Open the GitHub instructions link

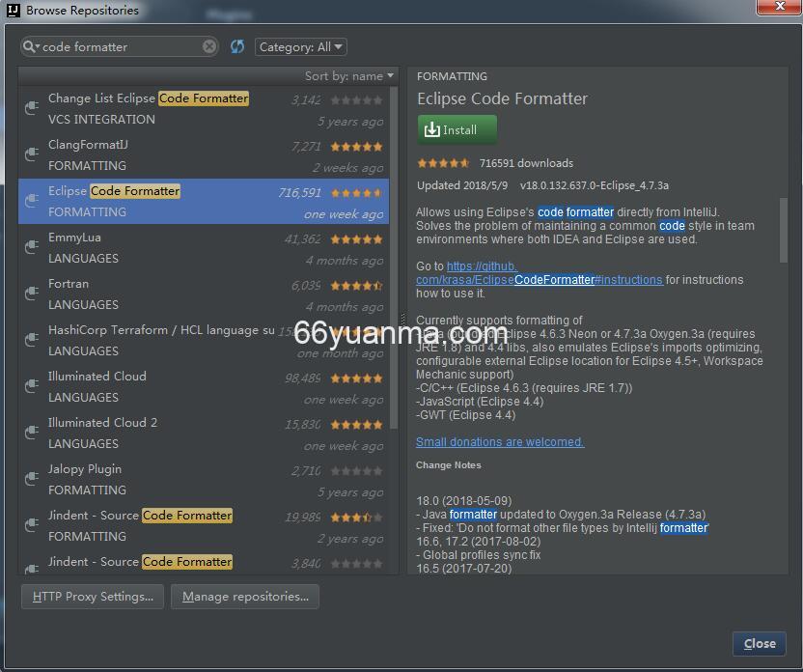coord(539,280)
